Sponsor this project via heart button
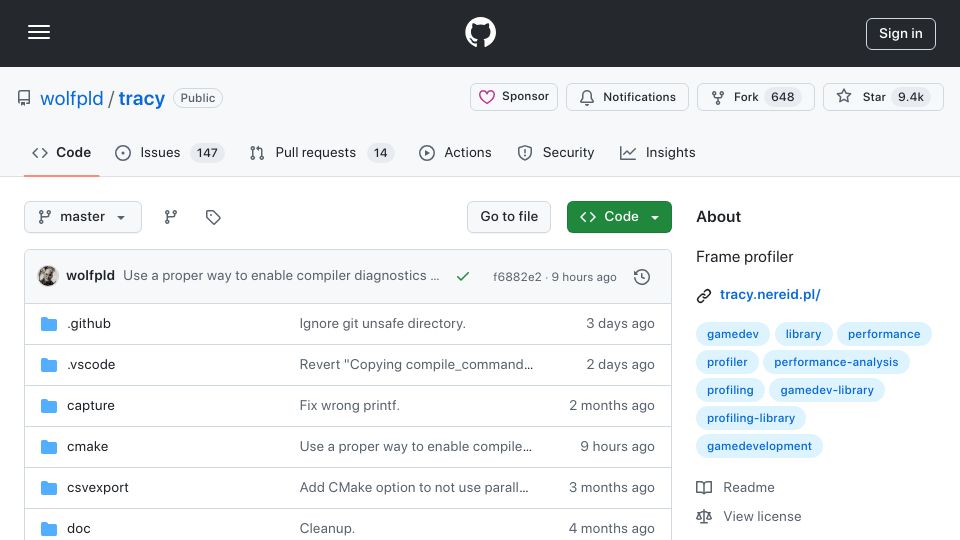The height and width of the screenshot is (540, 960). [x=514, y=97]
